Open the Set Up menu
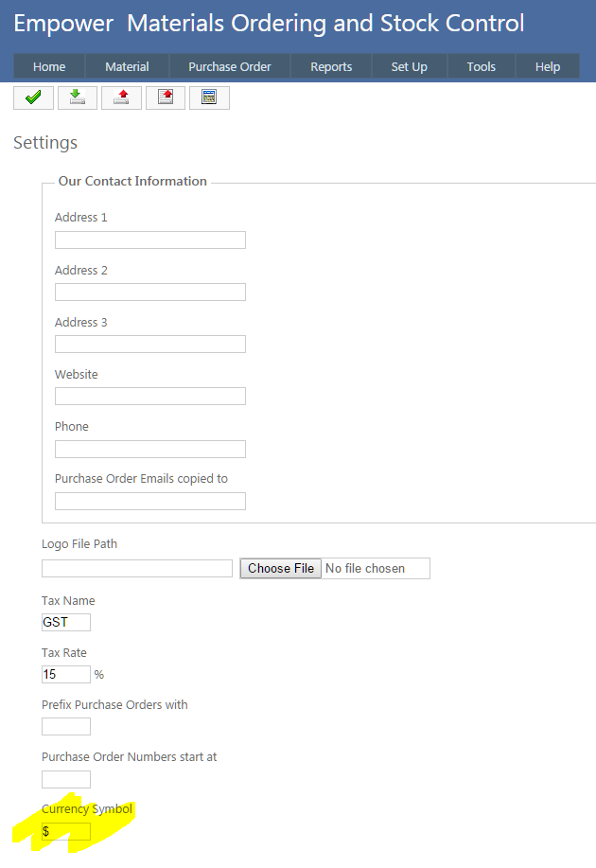 [409, 66]
